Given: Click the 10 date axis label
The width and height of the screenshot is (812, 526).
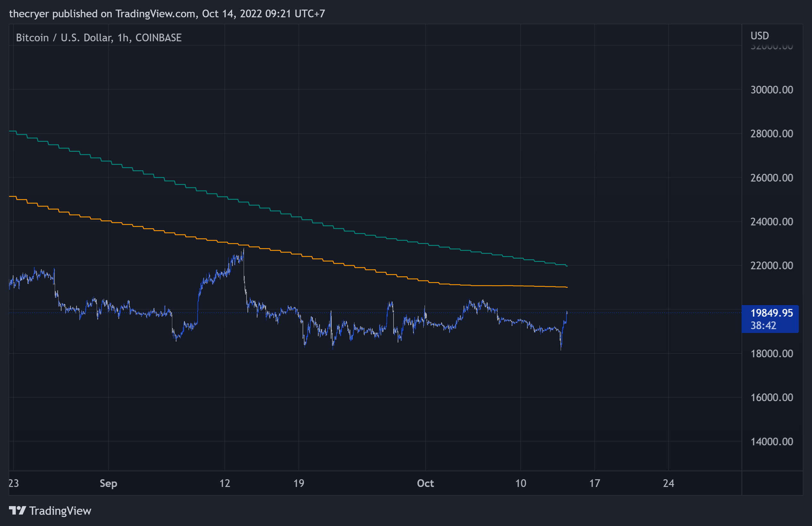Looking at the screenshot, I should pos(521,483).
